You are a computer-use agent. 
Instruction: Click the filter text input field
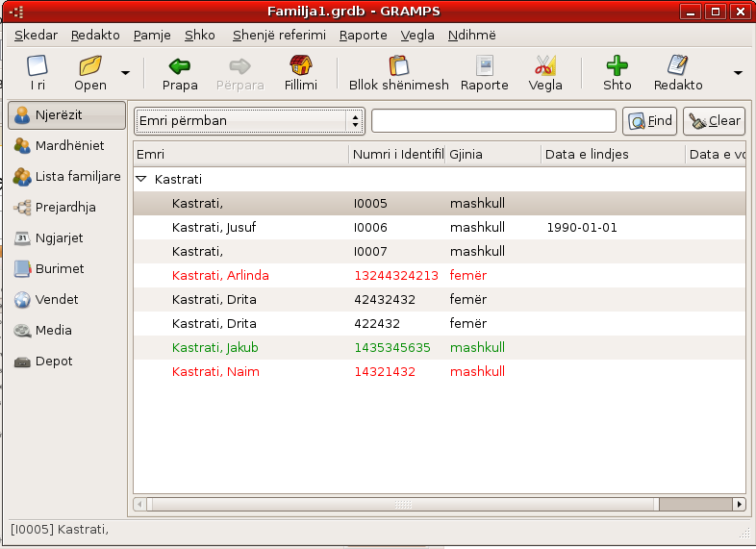coord(493,120)
